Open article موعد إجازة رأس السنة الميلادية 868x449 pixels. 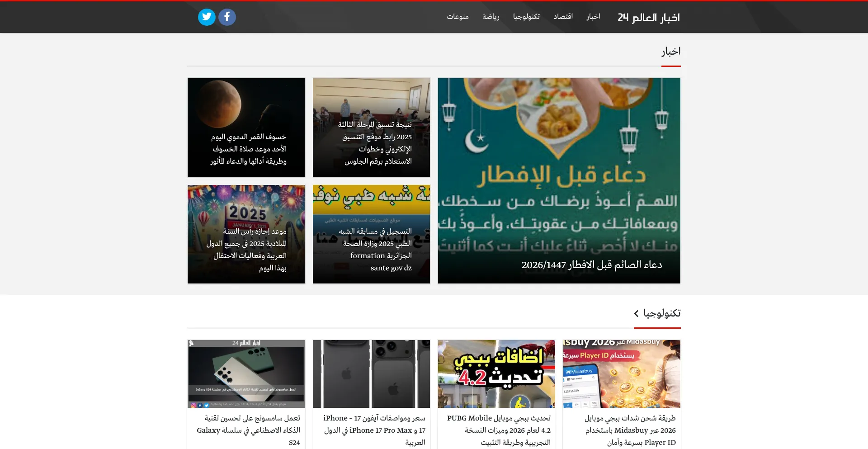(246, 234)
